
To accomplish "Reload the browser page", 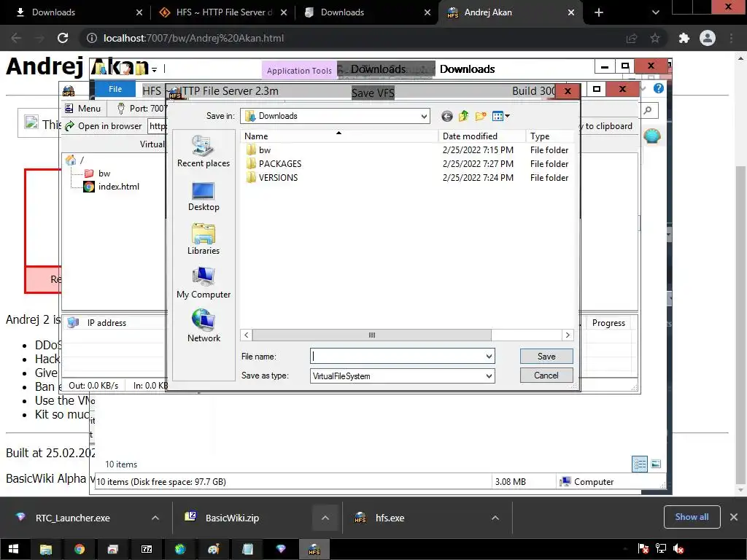I will [63, 38].
